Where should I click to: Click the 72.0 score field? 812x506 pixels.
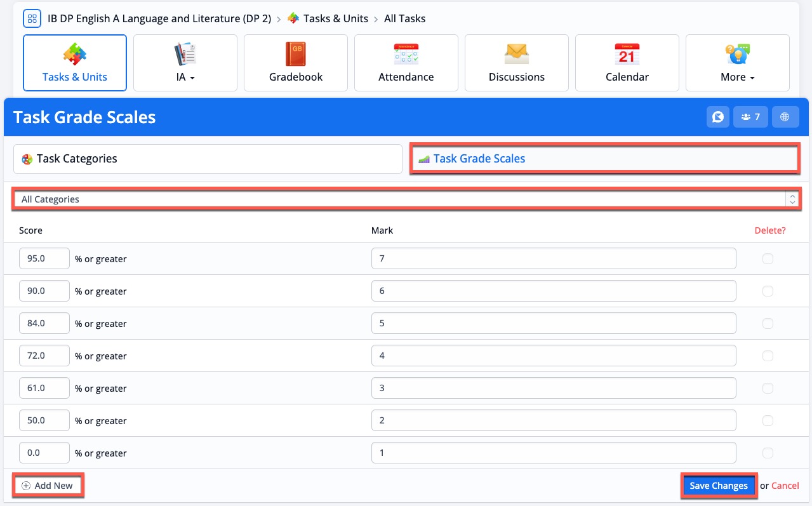tap(44, 356)
